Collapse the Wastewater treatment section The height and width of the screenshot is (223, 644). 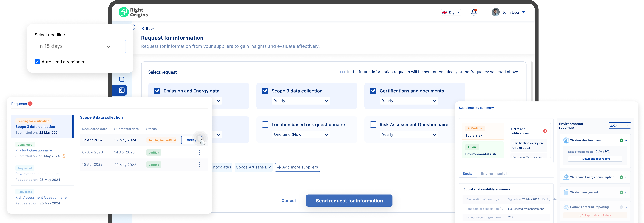coord(626,140)
